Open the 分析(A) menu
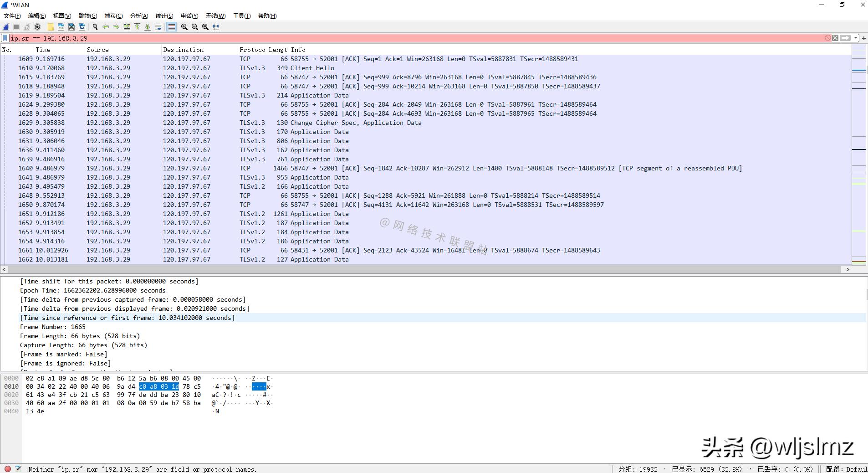The width and height of the screenshot is (868, 473). (x=139, y=16)
